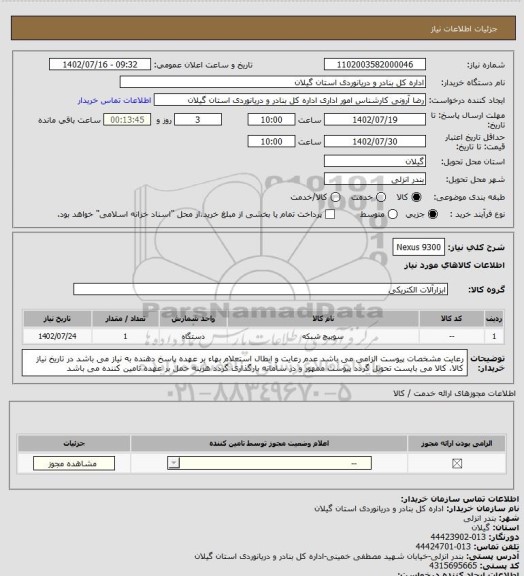Select the کالا radio button
The image size is (524, 576).
pos(416,197)
